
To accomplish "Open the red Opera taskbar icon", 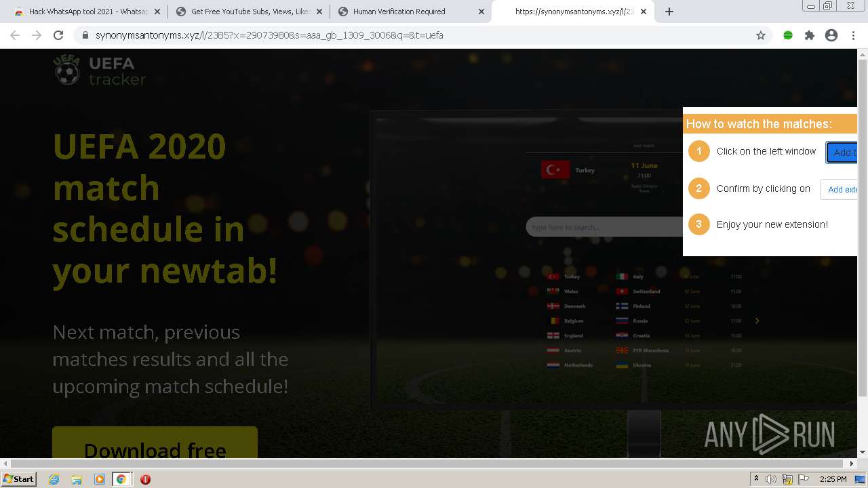I will coord(145,479).
